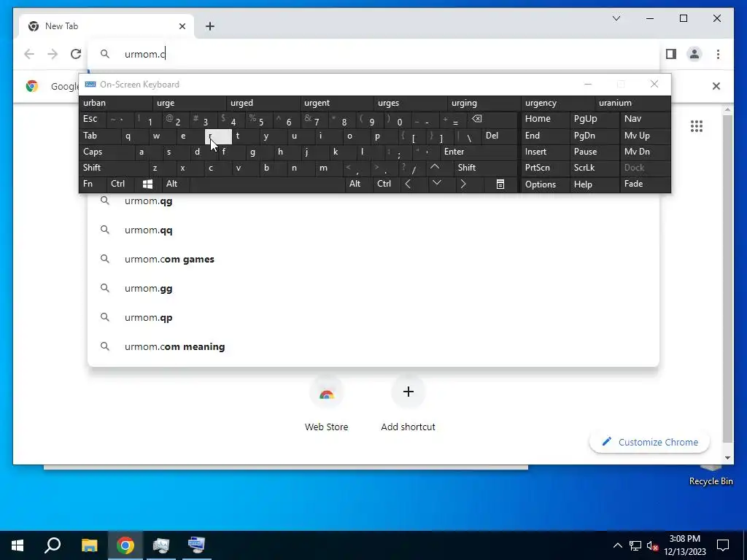Open taskbar Search magnifier
Viewport: 747px width, 560px height.
pyautogui.click(x=53, y=545)
